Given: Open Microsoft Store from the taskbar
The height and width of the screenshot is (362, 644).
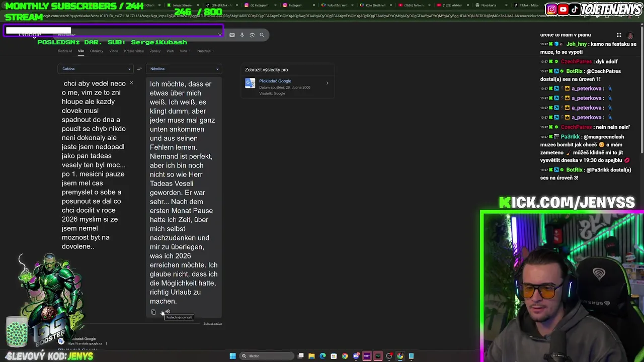Looking at the screenshot, I should click(334, 356).
